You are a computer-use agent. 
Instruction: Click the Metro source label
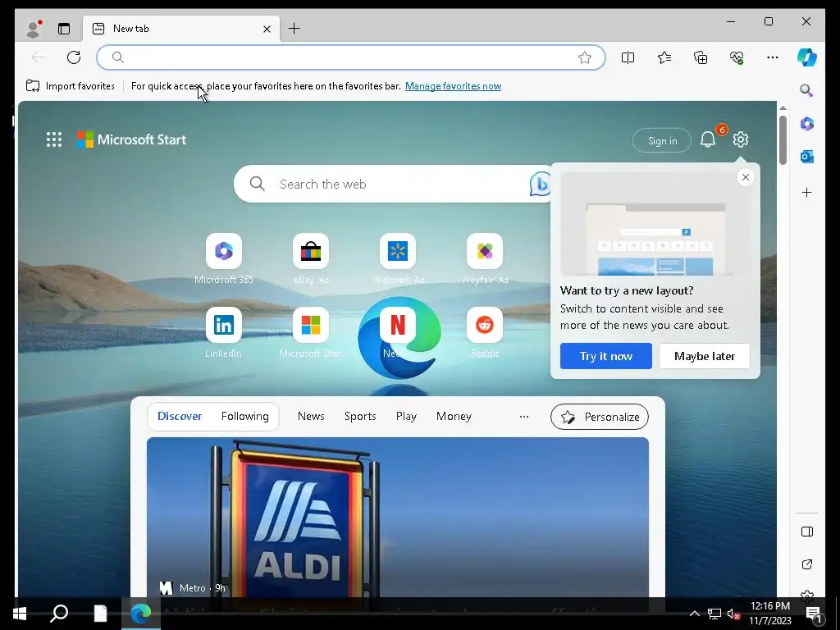[x=192, y=588]
